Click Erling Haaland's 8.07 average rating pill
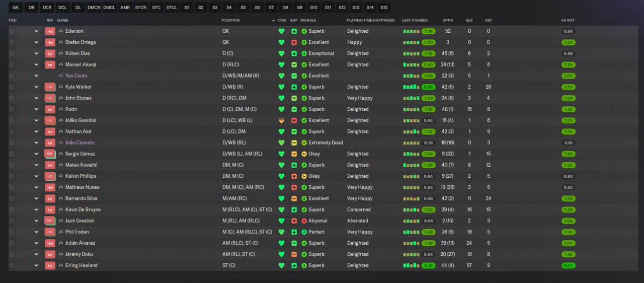 pyautogui.click(x=569, y=265)
